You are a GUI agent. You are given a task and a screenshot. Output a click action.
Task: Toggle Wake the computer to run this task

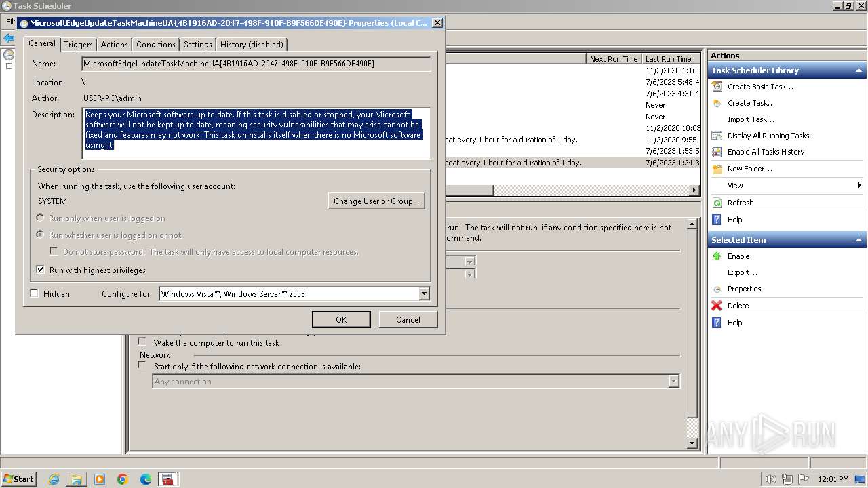[142, 342]
